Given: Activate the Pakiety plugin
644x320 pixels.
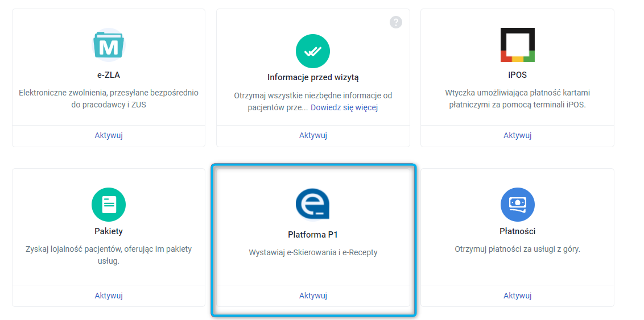Looking at the screenshot, I should coord(109,296).
